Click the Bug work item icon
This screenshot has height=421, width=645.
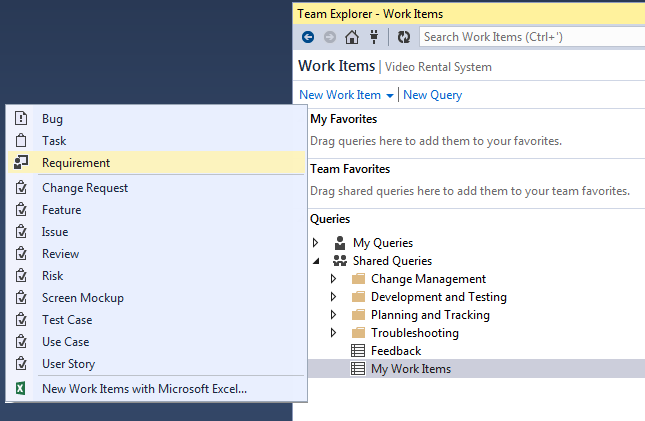click(21, 119)
